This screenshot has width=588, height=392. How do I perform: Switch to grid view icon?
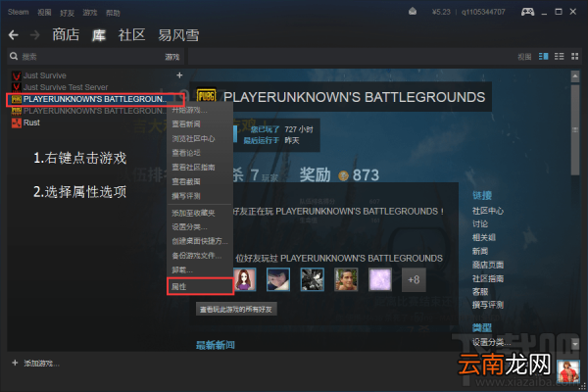point(574,57)
